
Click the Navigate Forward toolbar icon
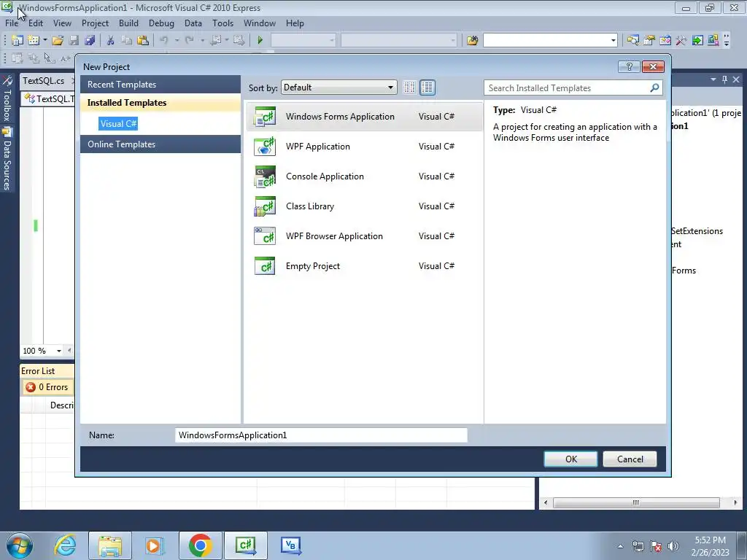(x=239, y=41)
